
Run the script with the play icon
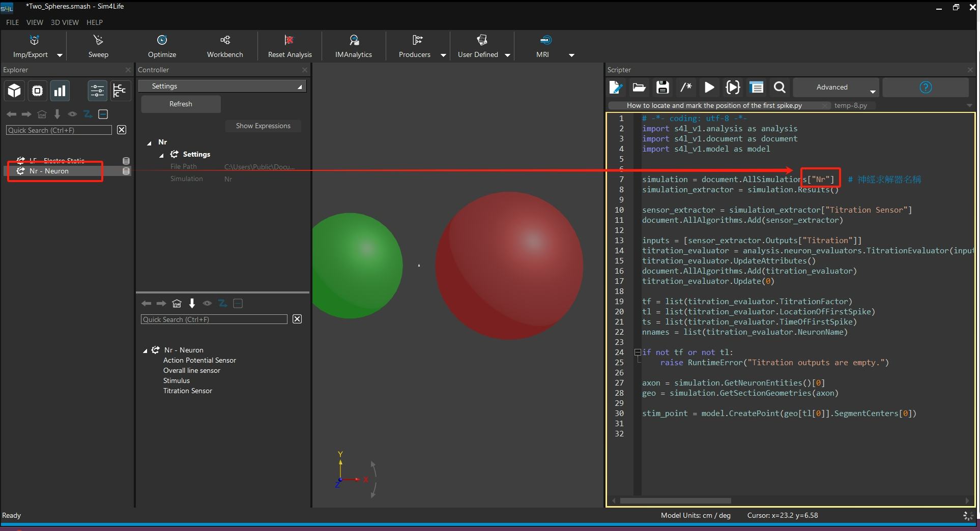709,87
